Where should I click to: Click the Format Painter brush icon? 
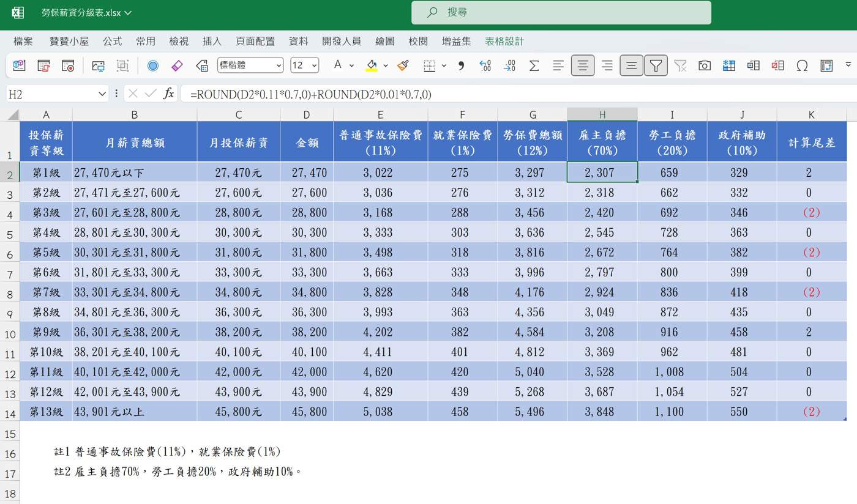tap(403, 65)
